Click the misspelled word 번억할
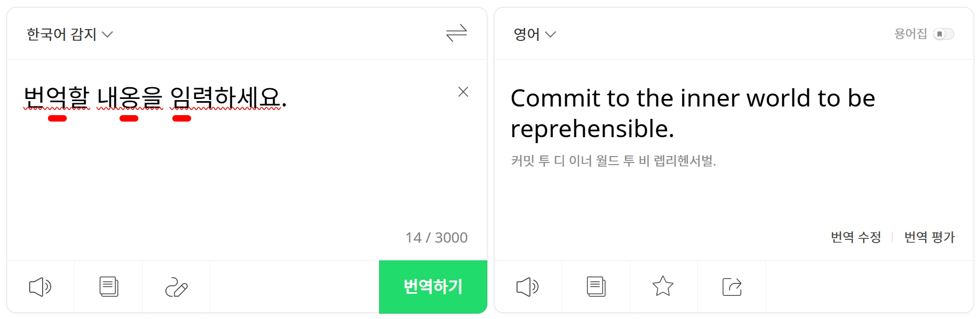This screenshot has height=319, width=980. (x=57, y=97)
